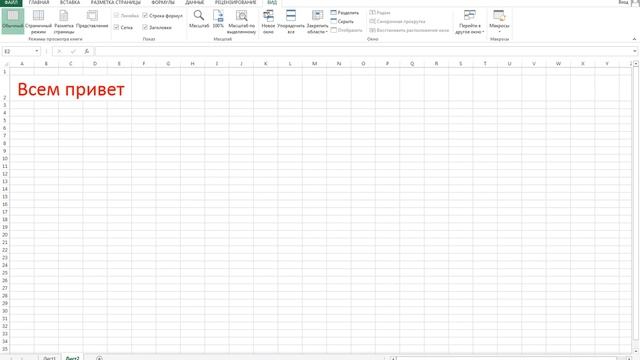The height and width of the screenshot is (360, 640).
Task: Open the Масштаб zoom dialog
Action: click(x=199, y=19)
